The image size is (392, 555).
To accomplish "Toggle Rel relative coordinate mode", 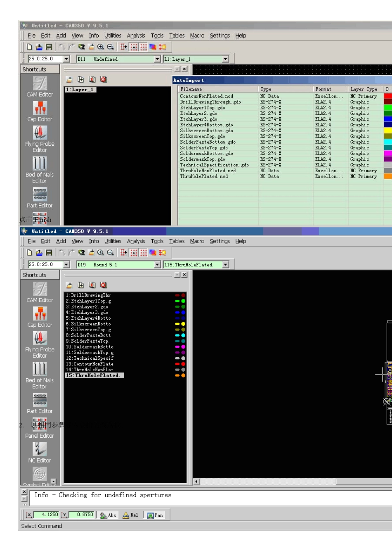I will tap(130, 515).
